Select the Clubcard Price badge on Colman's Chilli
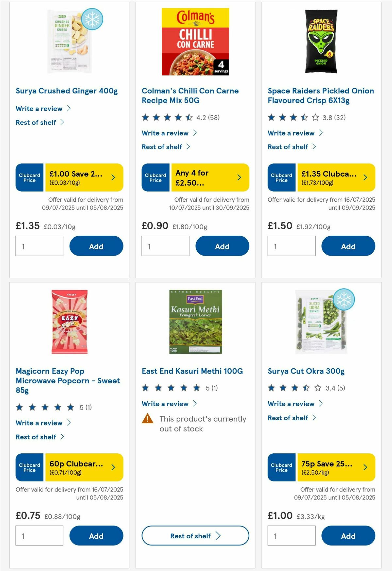Viewport: 392px width, 571px height. point(155,177)
